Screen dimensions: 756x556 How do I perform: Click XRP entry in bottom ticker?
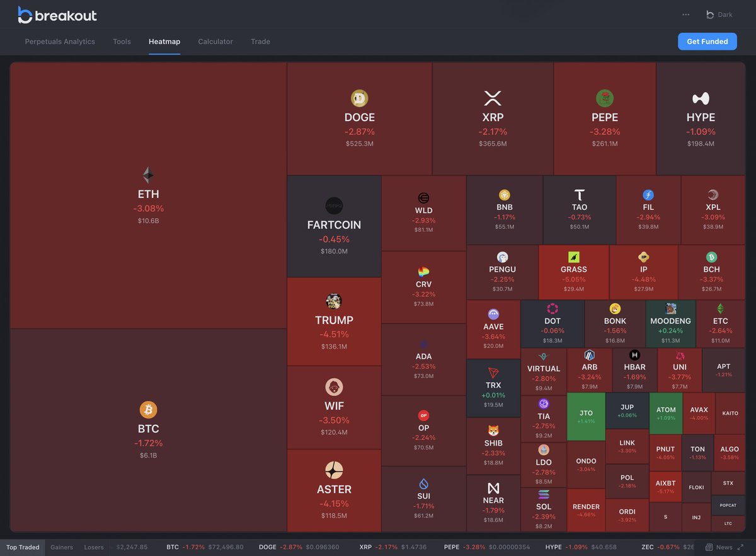click(393, 547)
